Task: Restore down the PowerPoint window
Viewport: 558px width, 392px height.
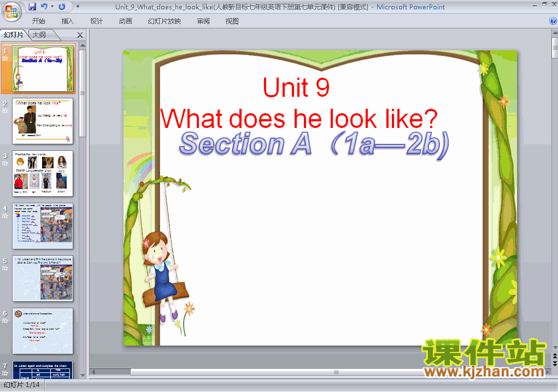Action: click(544, 4)
